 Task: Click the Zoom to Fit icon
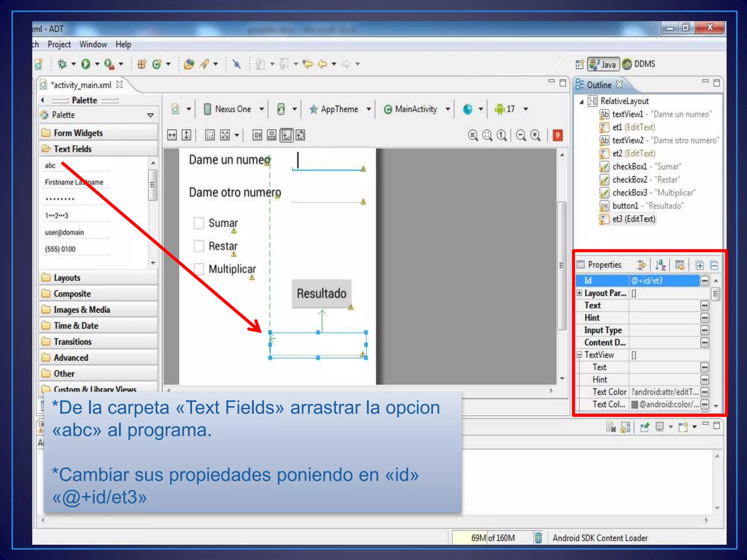click(x=487, y=135)
